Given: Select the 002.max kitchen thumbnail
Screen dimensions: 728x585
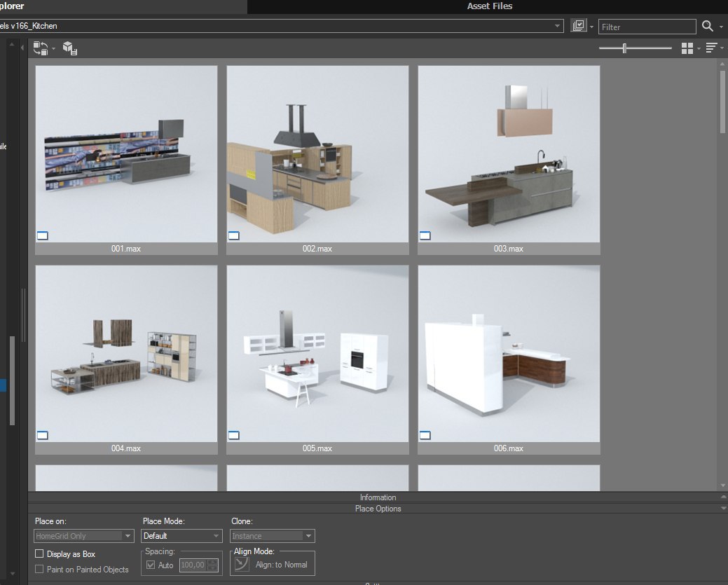Looking at the screenshot, I should 317,153.
